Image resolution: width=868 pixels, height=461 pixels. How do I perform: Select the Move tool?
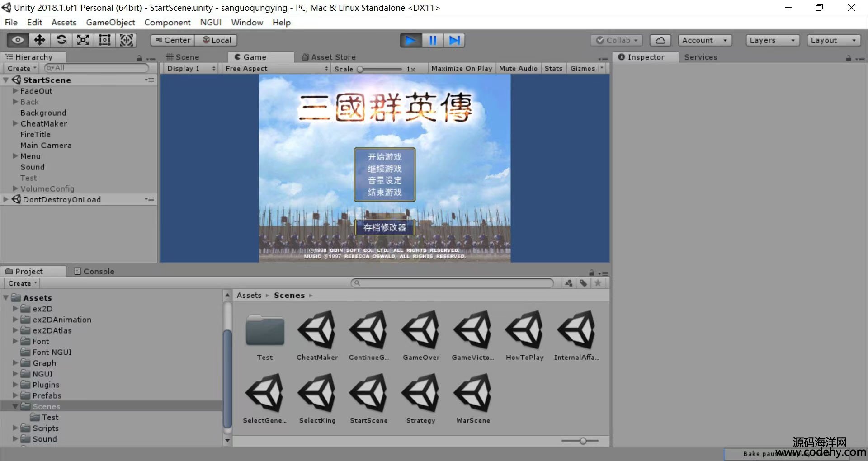point(39,40)
